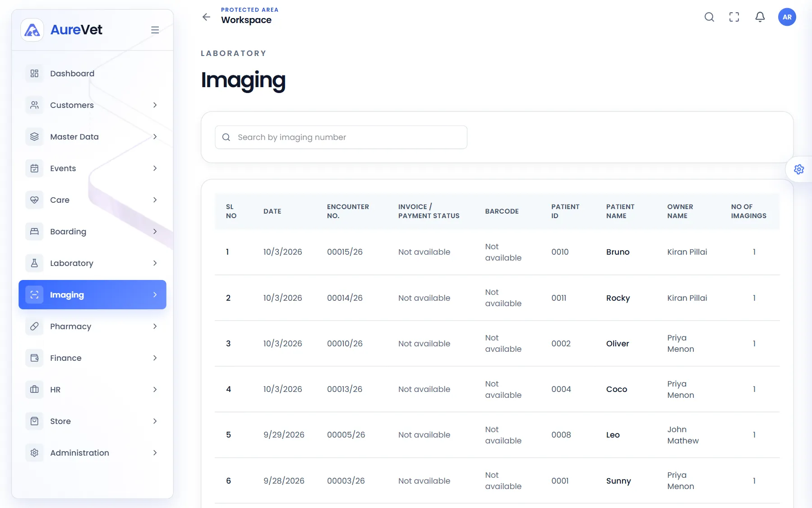Open the floating settings gear

pyautogui.click(x=799, y=169)
